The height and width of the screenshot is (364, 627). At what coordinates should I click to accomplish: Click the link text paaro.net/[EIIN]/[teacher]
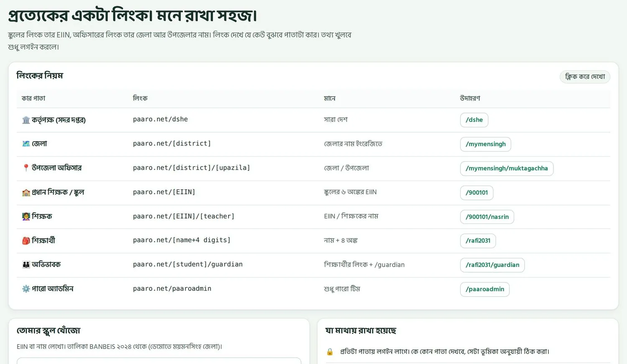[x=184, y=216]
